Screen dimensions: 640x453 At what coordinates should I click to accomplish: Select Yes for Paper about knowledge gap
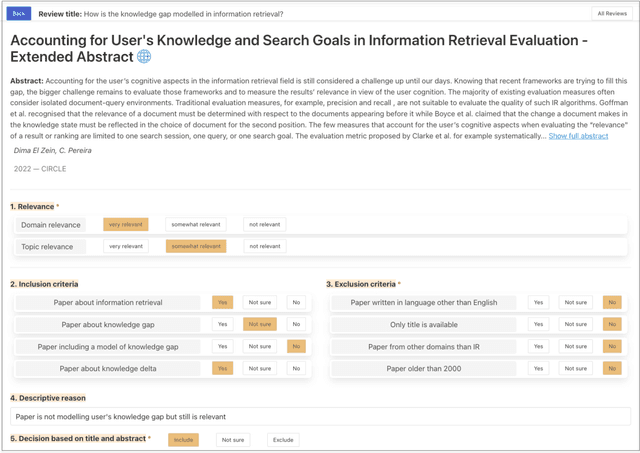click(x=223, y=324)
